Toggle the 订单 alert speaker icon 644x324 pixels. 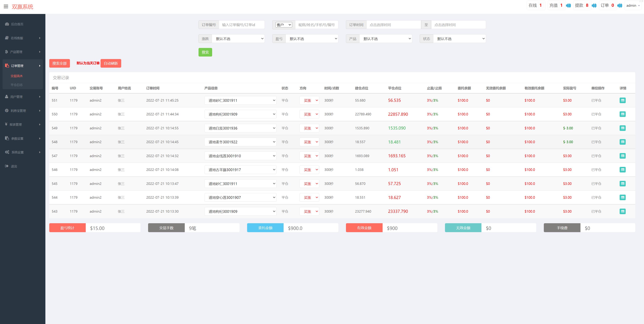pos(619,6)
